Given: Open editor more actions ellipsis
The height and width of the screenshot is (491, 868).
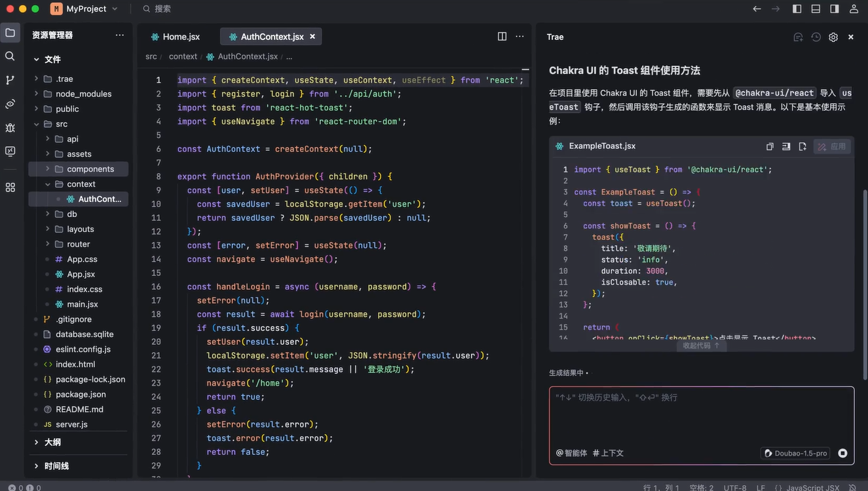Looking at the screenshot, I should (x=519, y=37).
